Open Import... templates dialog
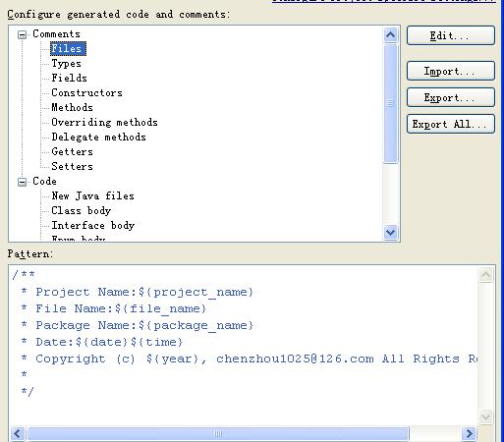 click(451, 71)
